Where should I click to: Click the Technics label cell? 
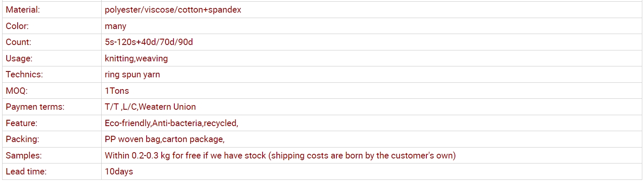click(x=52, y=74)
